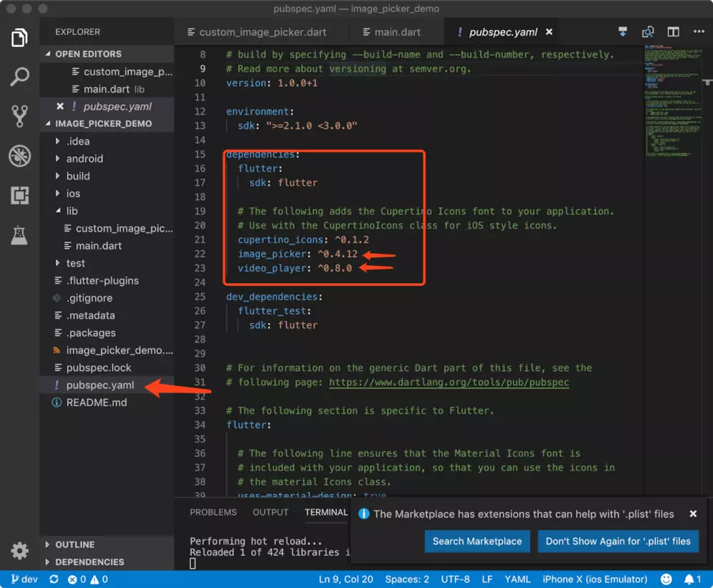
Task: Open the Manage gear icon
Action: 20,550
